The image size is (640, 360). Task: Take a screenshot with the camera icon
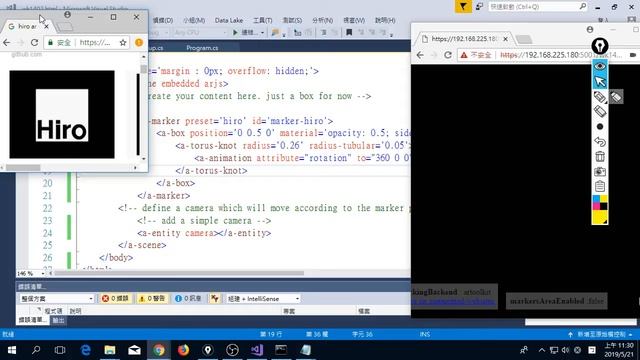600,171
